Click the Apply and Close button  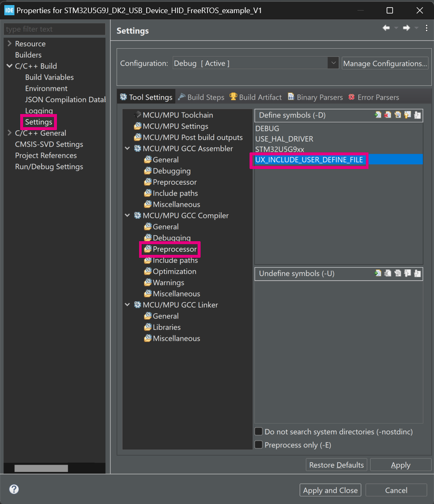(330, 490)
